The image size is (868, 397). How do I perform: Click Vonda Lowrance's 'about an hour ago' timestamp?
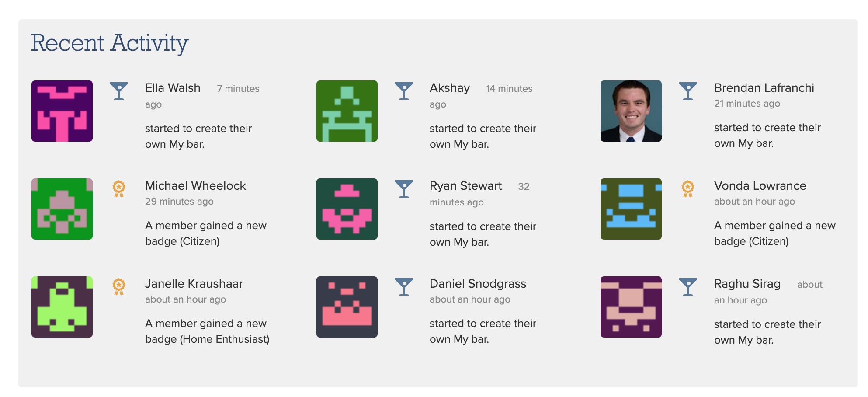tap(754, 202)
